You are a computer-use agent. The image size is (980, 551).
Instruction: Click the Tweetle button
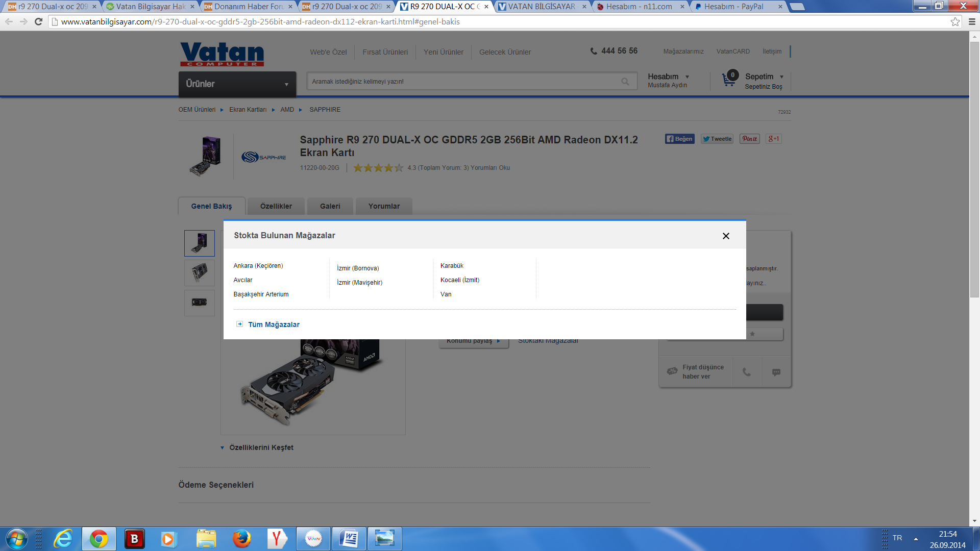point(717,139)
